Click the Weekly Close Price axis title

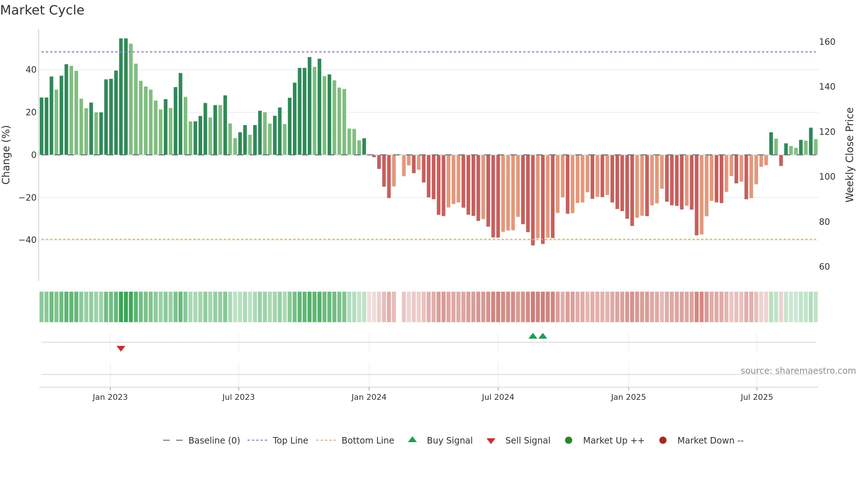tap(850, 155)
